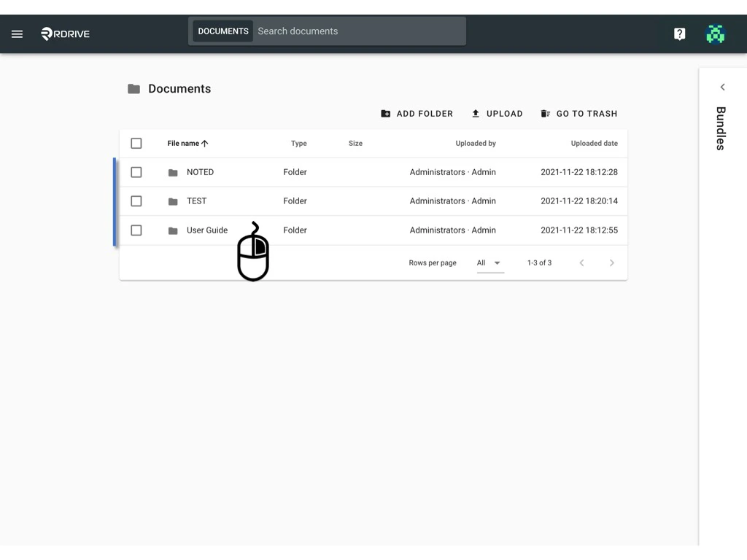Image resolution: width=747 pixels, height=560 pixels.
Task: Switch to the DOCUMENTS search scope tab
Action: [x=222, y=31]
